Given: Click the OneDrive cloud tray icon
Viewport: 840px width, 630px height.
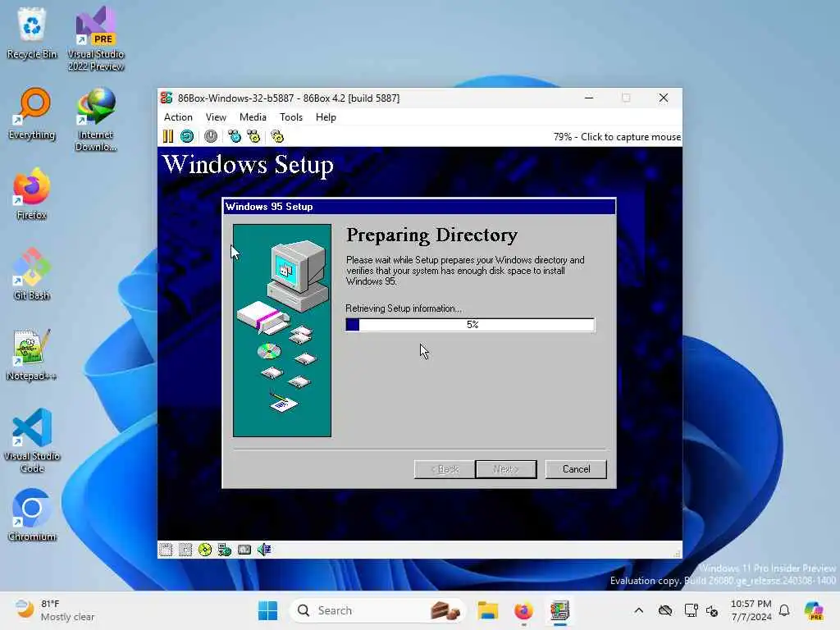Looking at the screenshot, I should click(x=665, y=610).
